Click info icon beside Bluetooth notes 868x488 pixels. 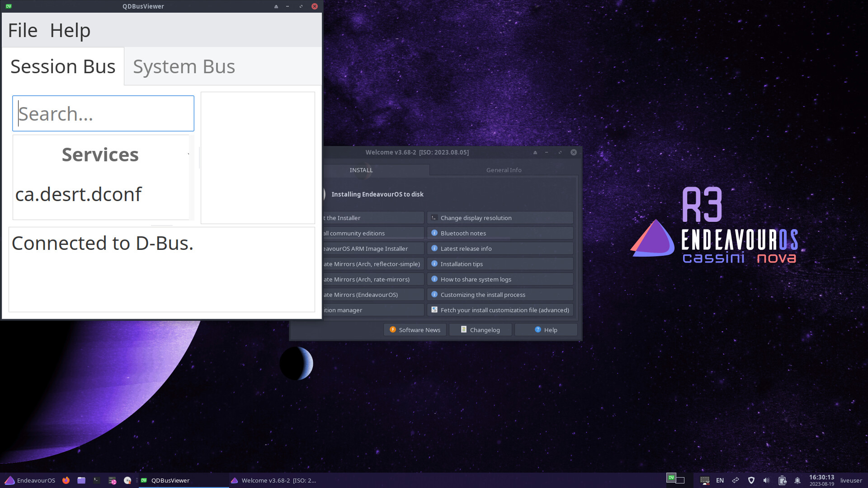[x=434, y=233]
